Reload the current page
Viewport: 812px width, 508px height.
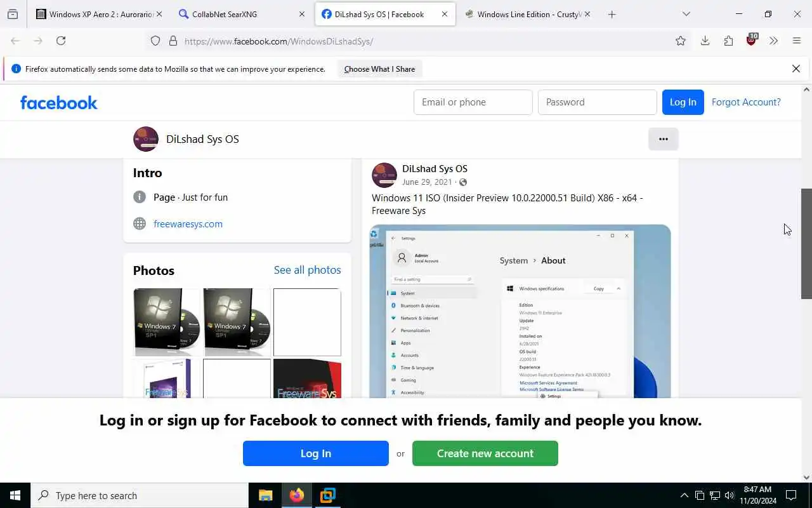click(x=61, y=41)
